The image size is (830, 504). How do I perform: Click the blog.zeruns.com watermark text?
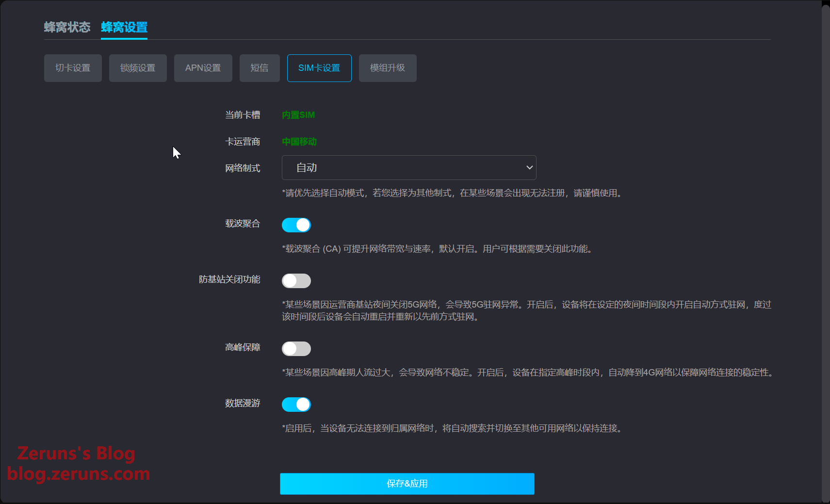click(x=79, y=473)
